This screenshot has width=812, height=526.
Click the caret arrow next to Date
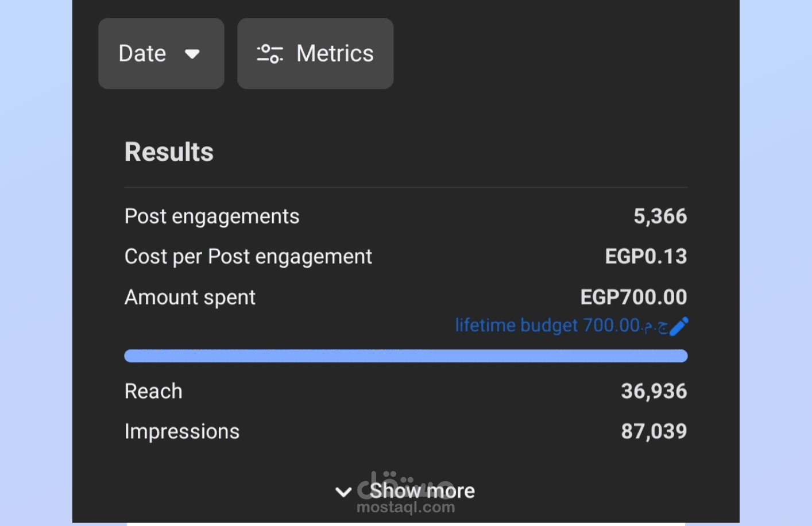point(192,54)
